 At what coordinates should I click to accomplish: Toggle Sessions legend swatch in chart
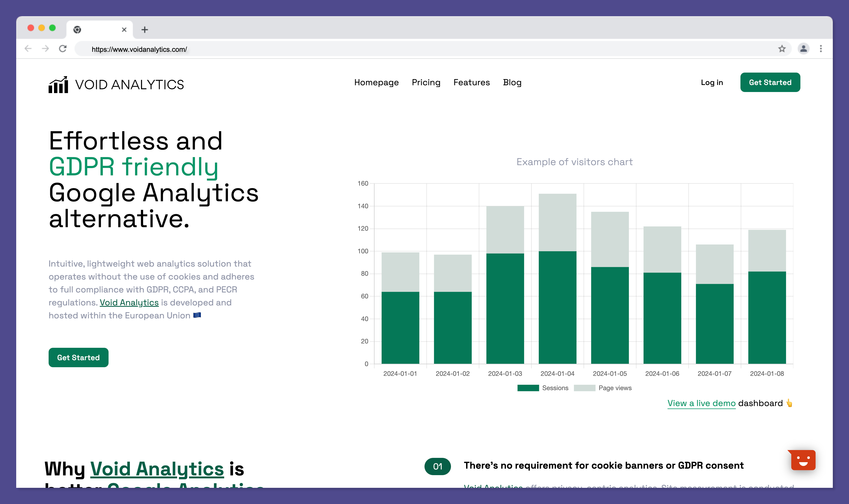[528, 388]
